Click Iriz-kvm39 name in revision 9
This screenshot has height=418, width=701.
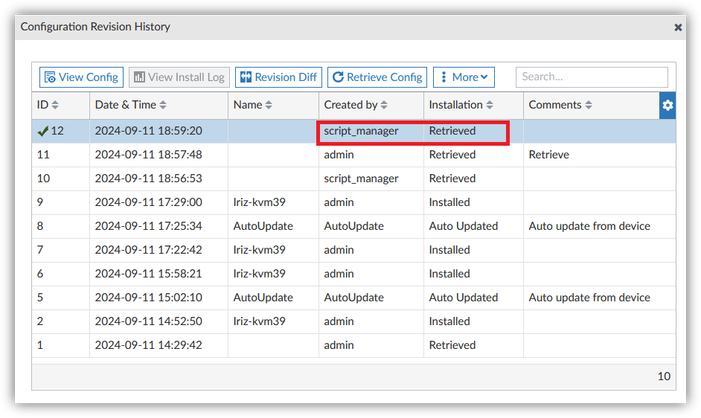pyautogui.click(x=259, y=202)
